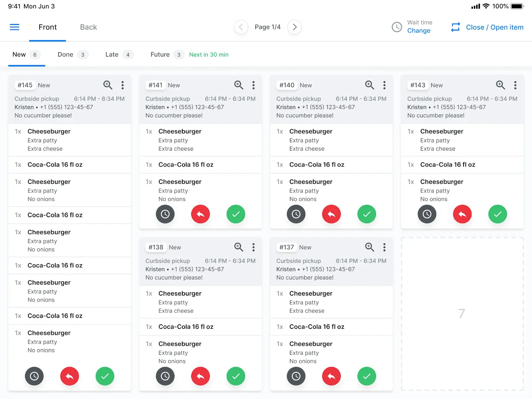Reject order #137 with red arrow button

coord(332,376)
